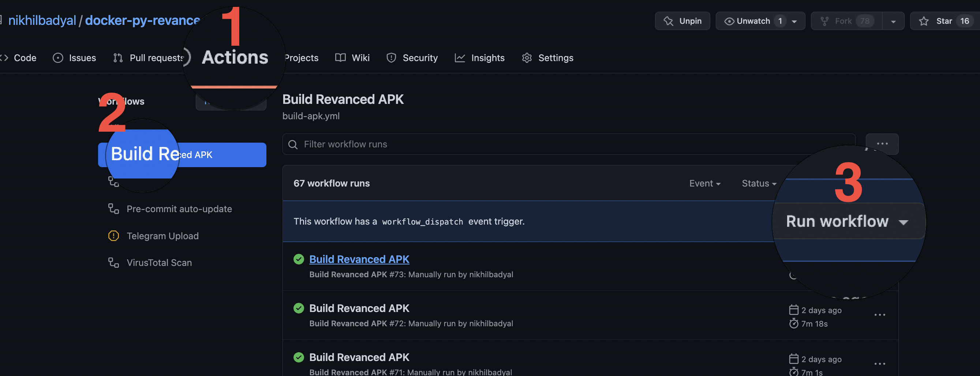Select Build Revanced APK workflow in sidebar
Screen dimensions: 980x376
(x=182, y=155)
